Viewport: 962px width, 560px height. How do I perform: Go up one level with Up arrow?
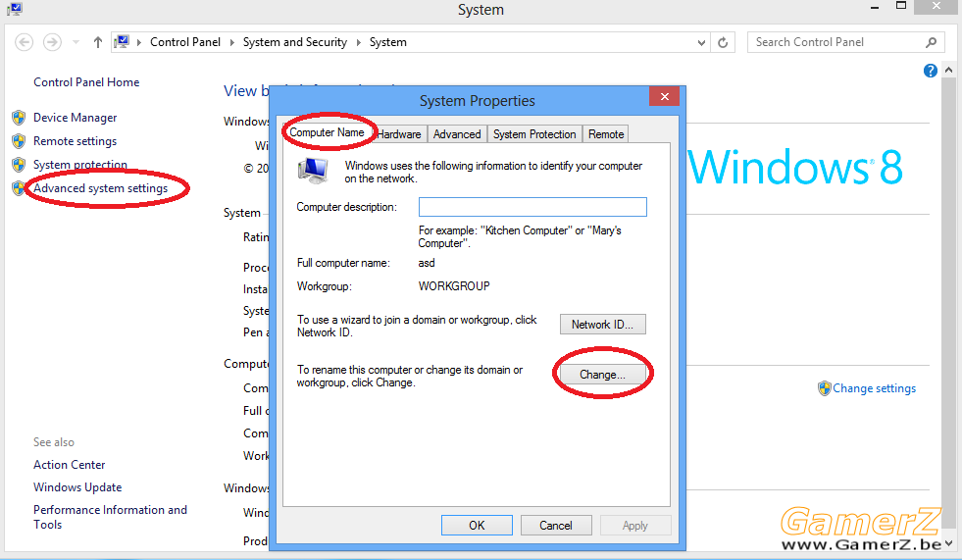pos(97,42)
